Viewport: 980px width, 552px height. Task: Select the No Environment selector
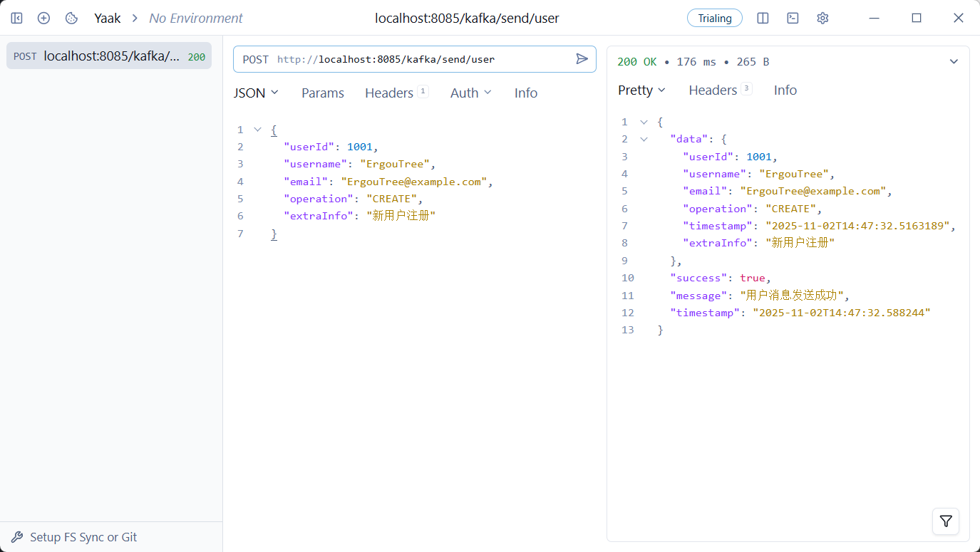tap(195, 18)
